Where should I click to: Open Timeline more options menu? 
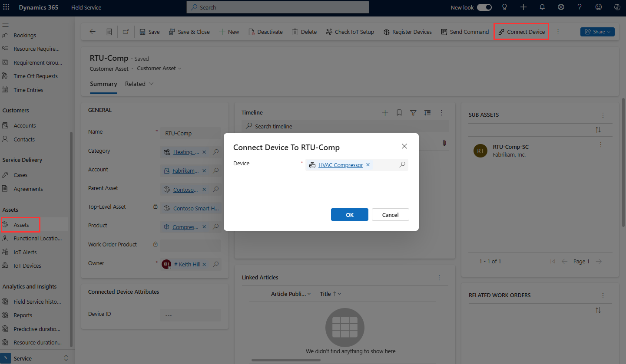[441, 113]
